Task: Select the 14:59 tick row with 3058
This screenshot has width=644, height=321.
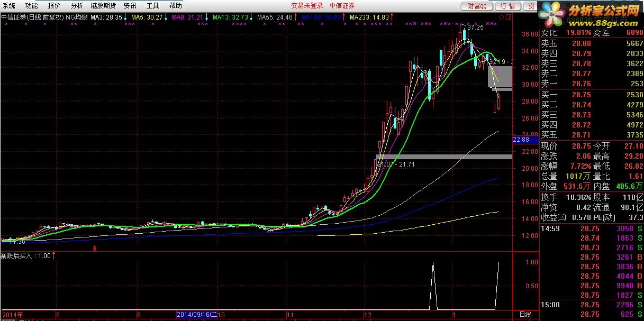Action: [592, 228]
